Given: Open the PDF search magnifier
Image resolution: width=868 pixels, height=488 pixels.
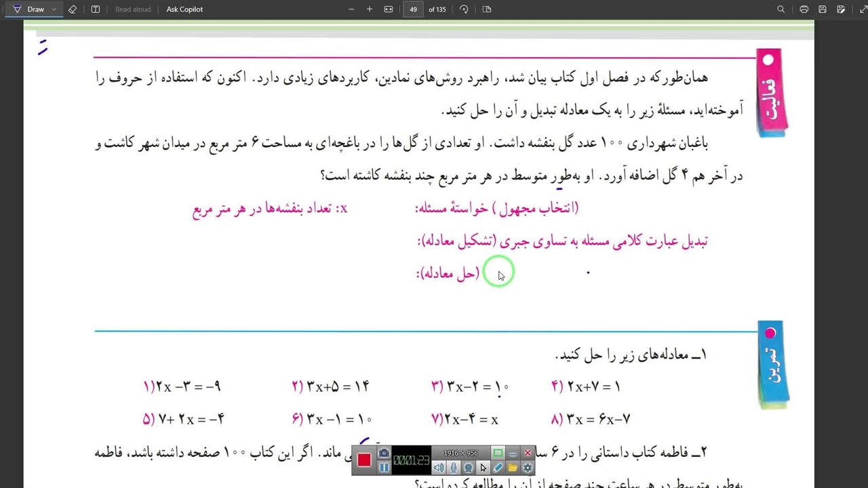Looking at the screenshot, I should pos(781,9).
